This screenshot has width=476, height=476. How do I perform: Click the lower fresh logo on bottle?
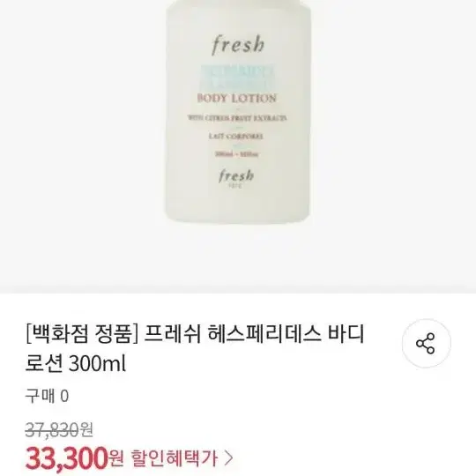236,175
